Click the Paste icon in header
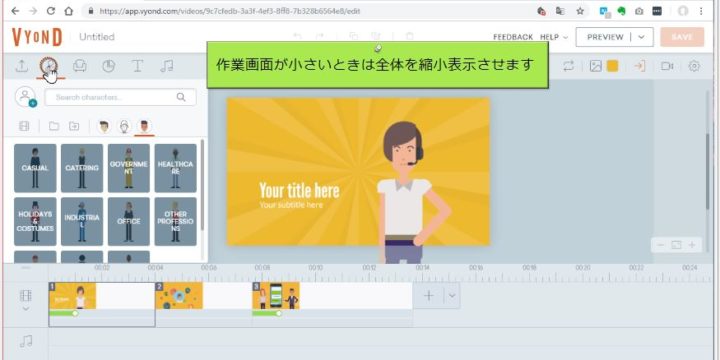 point(376,36)
